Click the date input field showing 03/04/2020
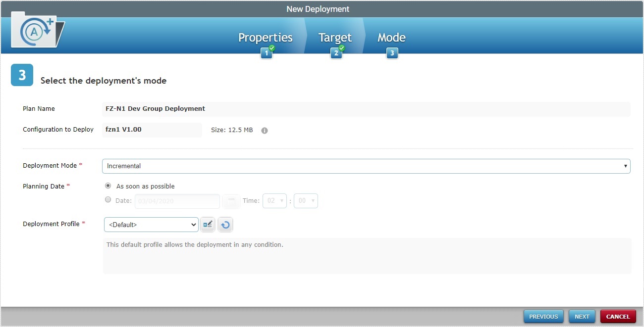 (177, 201)
